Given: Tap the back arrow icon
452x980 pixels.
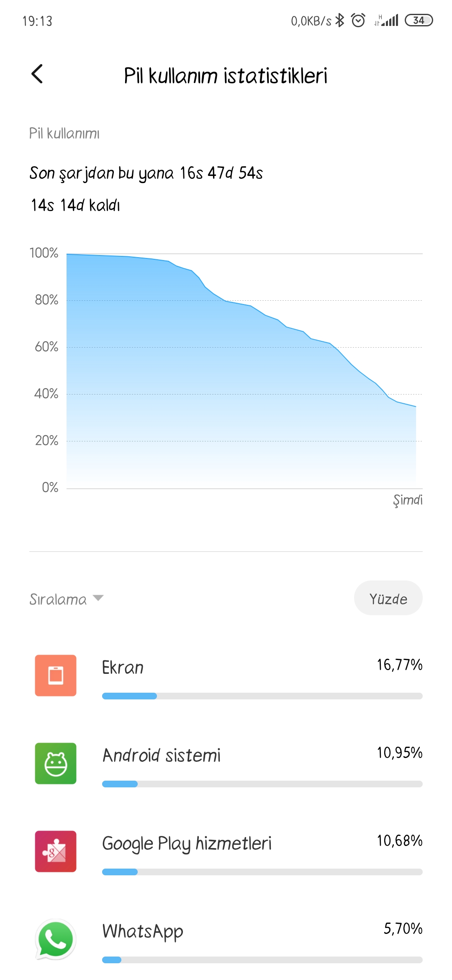Looking at the screenshot, I should point(37,74).
